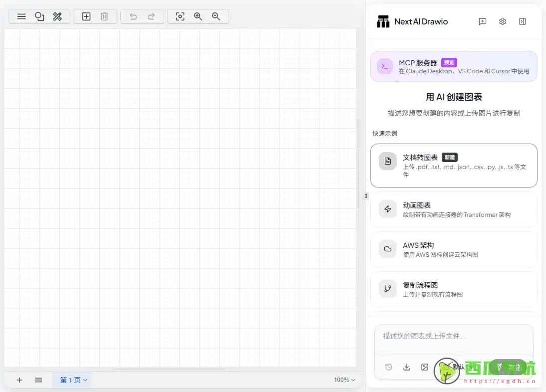This screenshot has height=392, width=546.
Task: Click the page list icon at bottom left
Action: point(38,380)
